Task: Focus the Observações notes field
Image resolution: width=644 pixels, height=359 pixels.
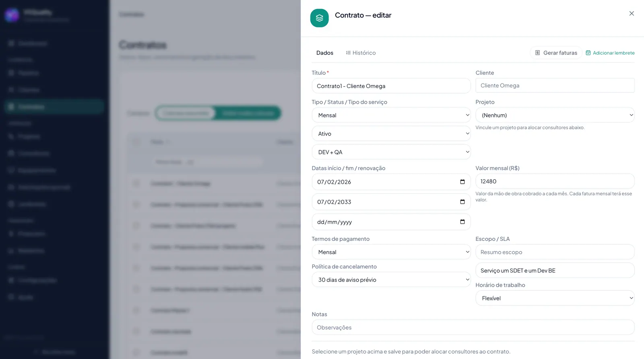Action: tap(473, 328)
